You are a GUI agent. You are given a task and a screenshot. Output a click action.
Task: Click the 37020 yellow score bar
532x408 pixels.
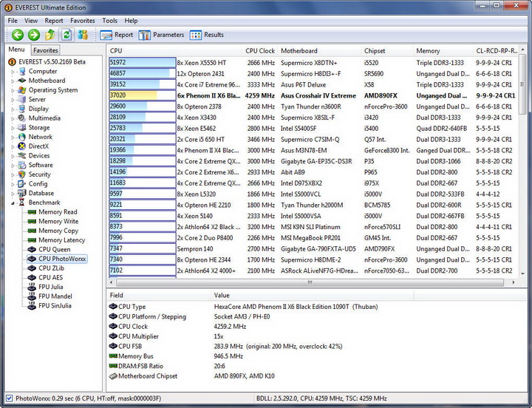(142, 95)
